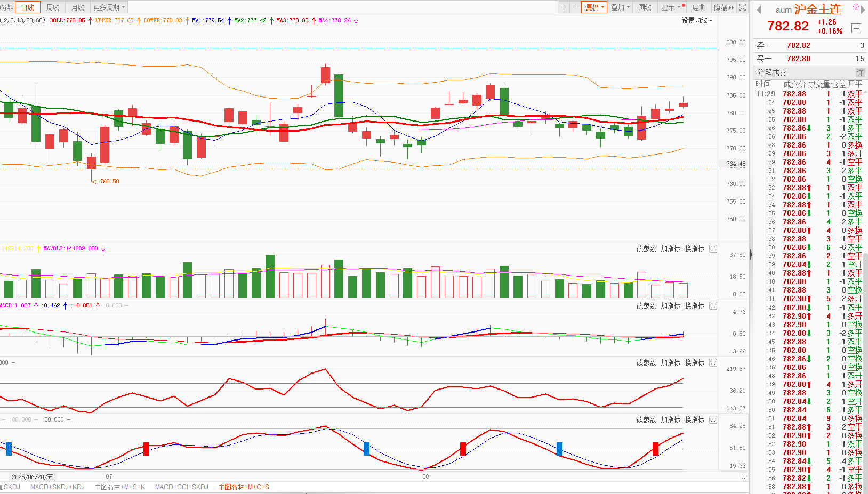Screen dimensions: 868x494
Task: Open tick trade details via 详 icon
Action: 860,72
